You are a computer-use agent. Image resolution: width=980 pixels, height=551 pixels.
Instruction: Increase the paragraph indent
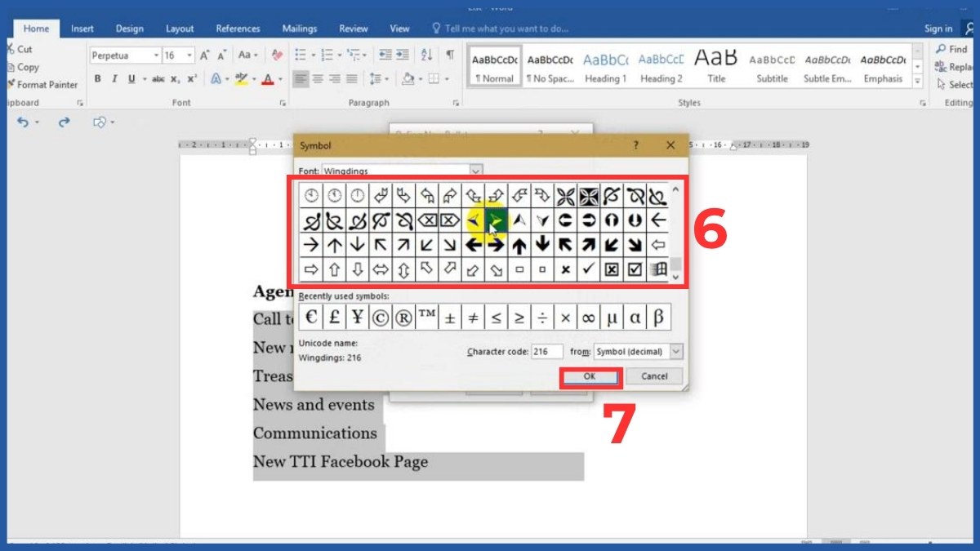pyautogui.click(x=402, y=56)
